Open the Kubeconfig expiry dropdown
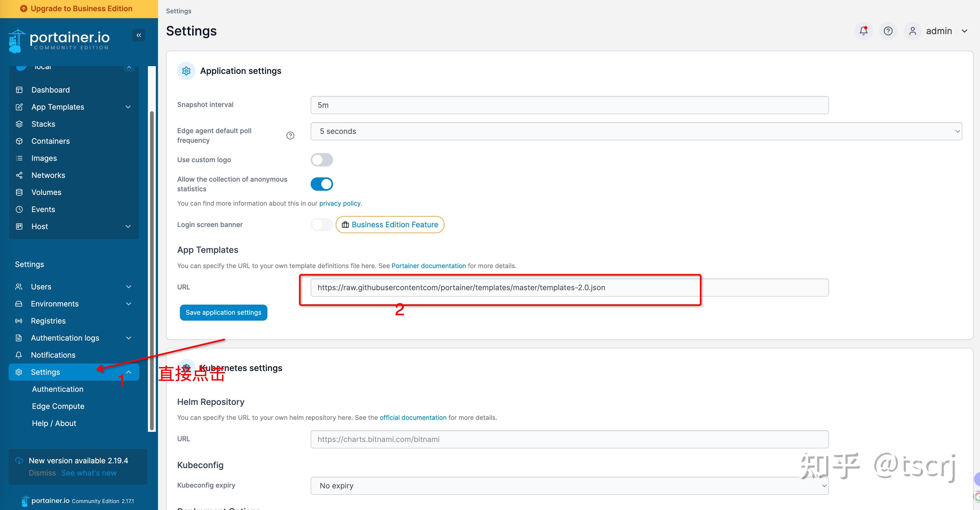This screenshot has width=980, height=510. pyautogui.click(x=570, y=486)
